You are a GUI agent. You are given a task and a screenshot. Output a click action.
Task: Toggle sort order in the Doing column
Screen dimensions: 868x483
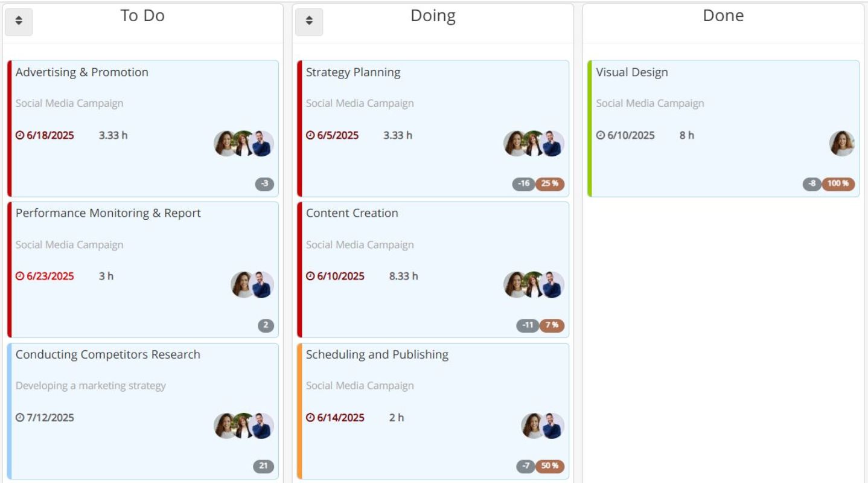click(309, 22)
